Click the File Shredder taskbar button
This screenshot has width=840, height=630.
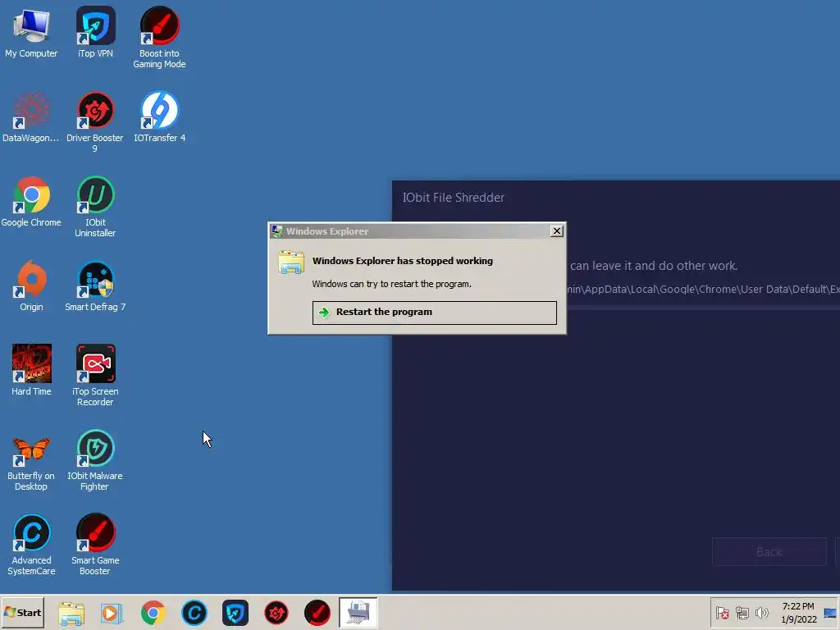tap(358, 612)
